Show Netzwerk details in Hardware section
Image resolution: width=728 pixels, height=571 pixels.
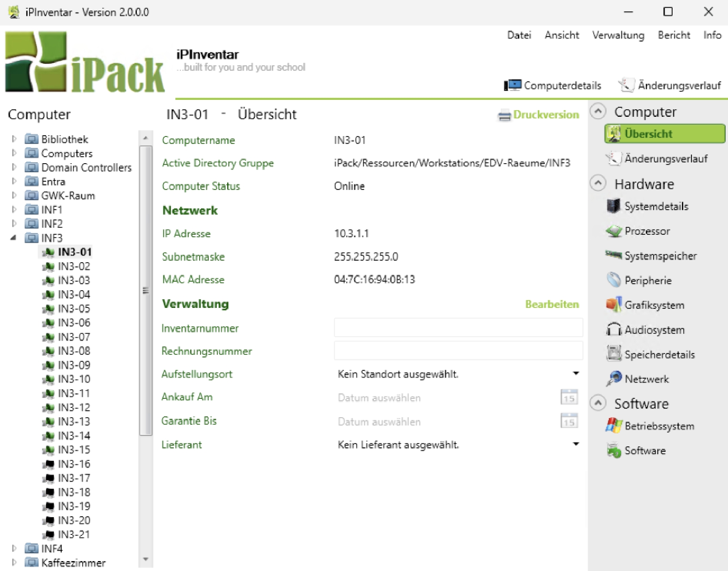point(646,379)
